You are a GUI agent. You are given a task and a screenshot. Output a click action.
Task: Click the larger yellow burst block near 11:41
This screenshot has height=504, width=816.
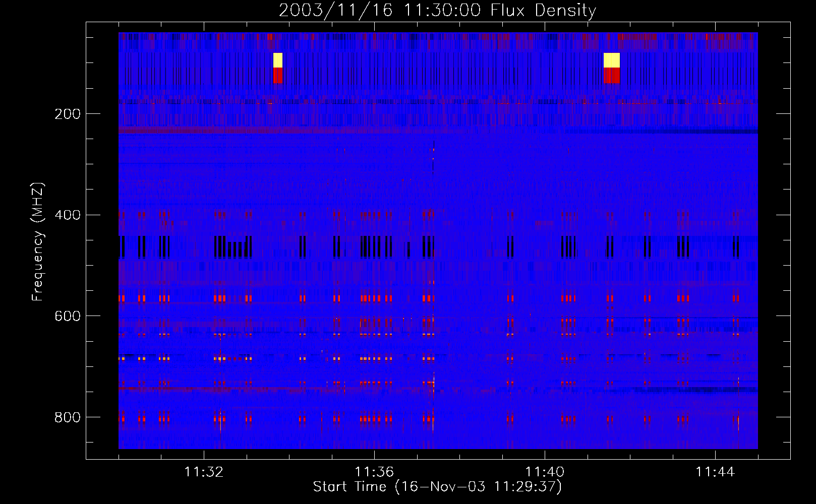pyautogui.click(x=612, y=60)
